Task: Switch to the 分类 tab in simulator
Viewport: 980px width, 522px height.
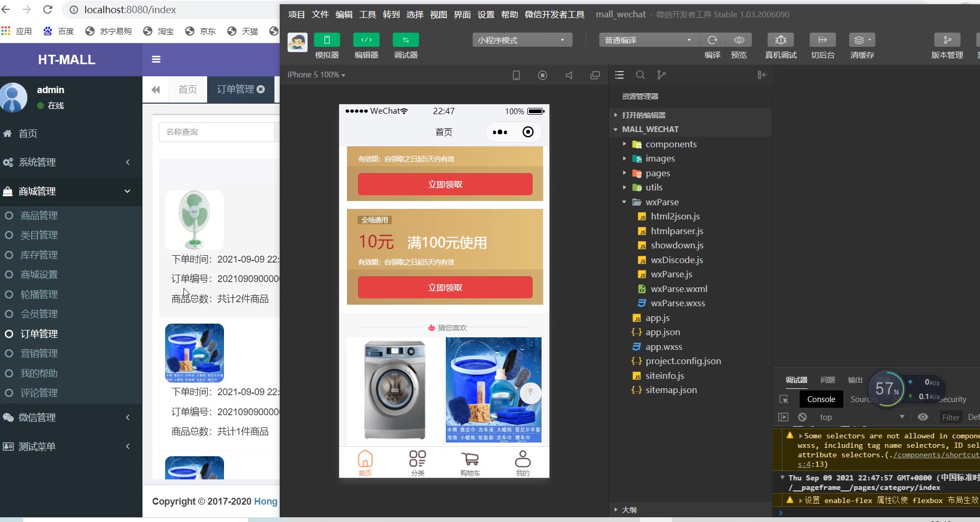Action: coord(417,463)
